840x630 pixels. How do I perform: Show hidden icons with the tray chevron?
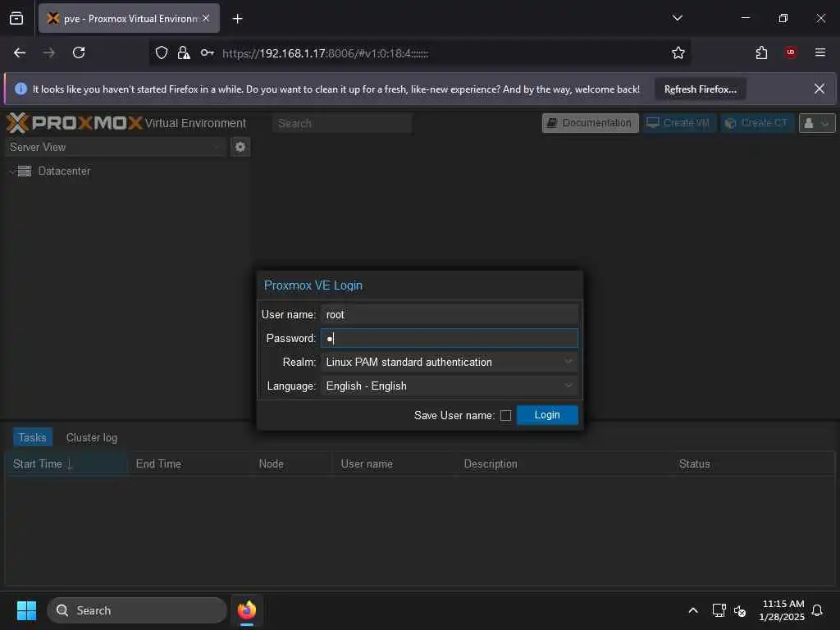692,610
